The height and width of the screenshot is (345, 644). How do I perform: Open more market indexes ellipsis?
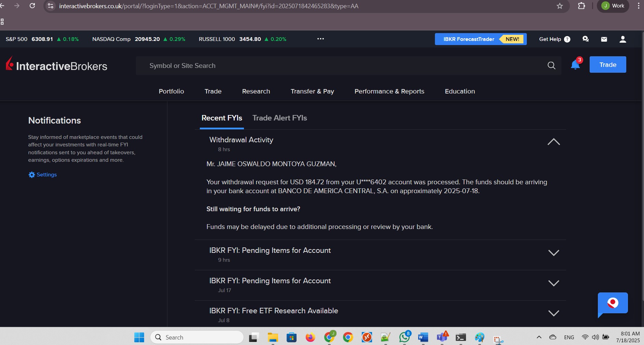pos(320,39)
